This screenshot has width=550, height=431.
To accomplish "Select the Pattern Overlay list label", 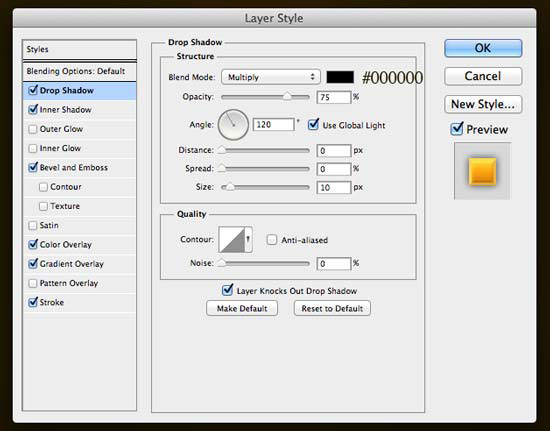I will pyautogui.click(x=69, y=283).
